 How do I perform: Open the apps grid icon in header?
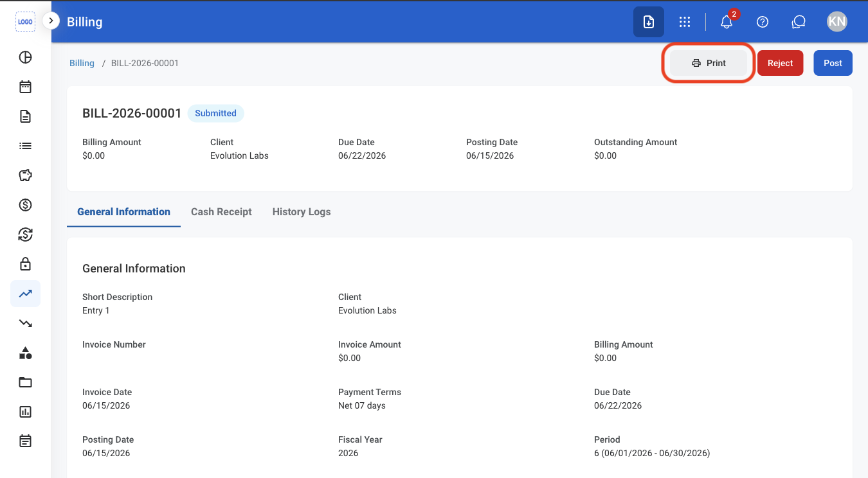685,22
